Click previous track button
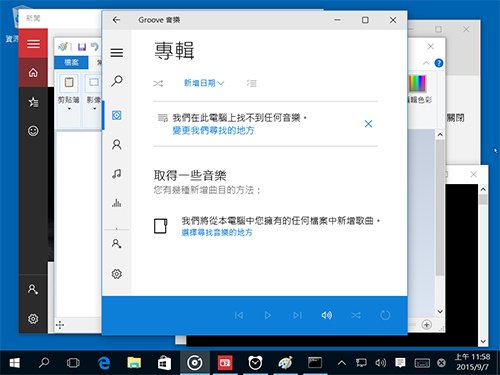The height and width of the screenshot is (375, 500). [x=239, y=315]
